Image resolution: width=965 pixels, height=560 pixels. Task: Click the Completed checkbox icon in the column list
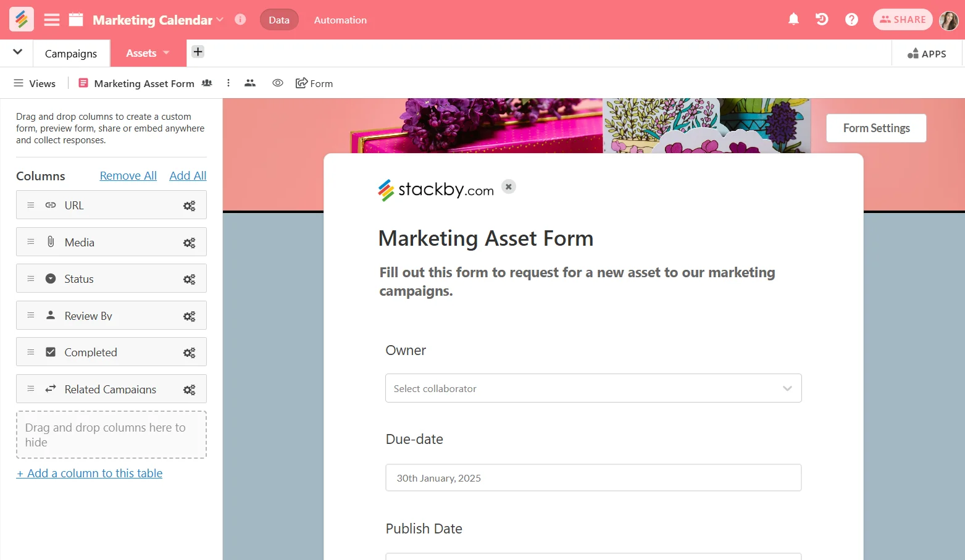point(50,351)
